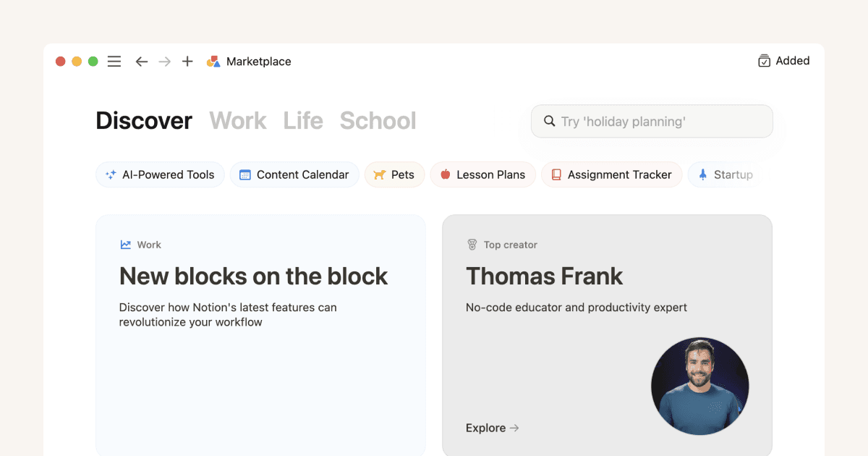Click the colorful Marketplace logo icon
The width and height of the screenshot is (868, 456).
213,61
